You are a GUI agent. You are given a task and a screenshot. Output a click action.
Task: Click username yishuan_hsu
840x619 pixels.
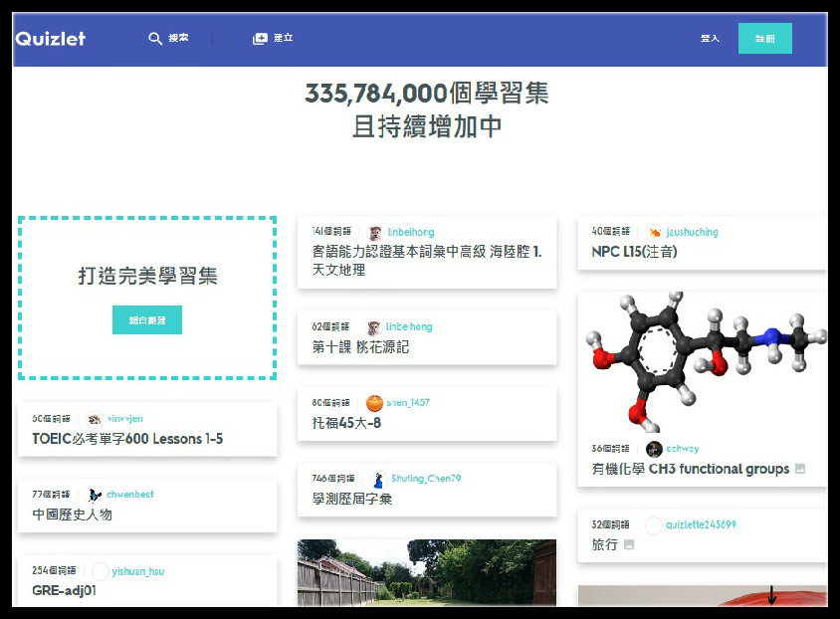[x=138, y=572]
